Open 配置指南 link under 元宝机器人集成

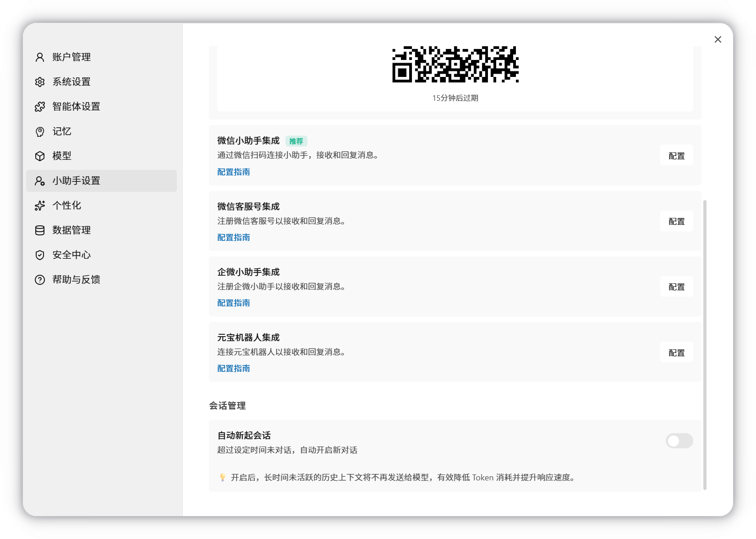[234, 369]
